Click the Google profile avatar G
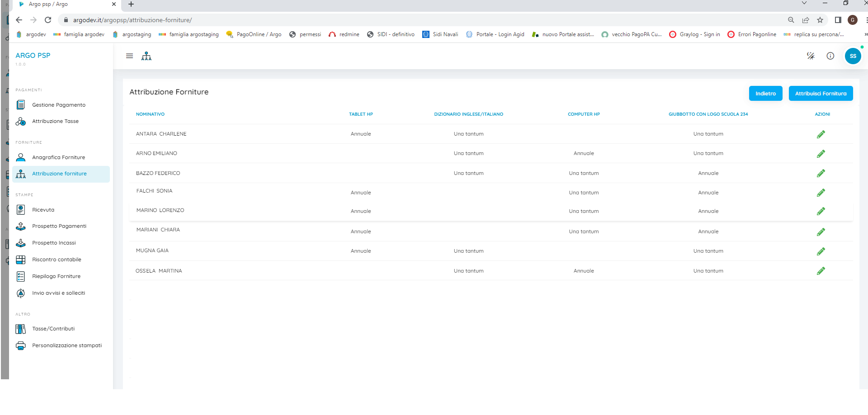Image resolution: width=868 pixels, height=415 pixels. (x=853, y=20)
